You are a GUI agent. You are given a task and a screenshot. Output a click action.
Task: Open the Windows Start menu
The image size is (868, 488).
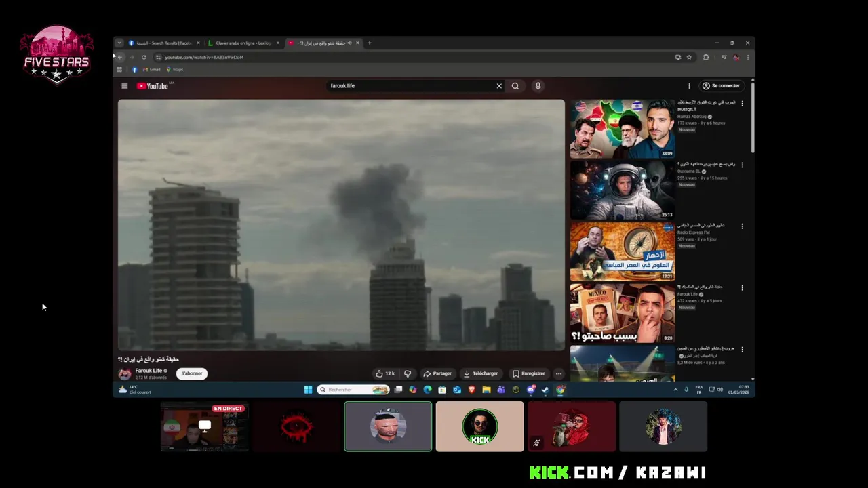308,390
